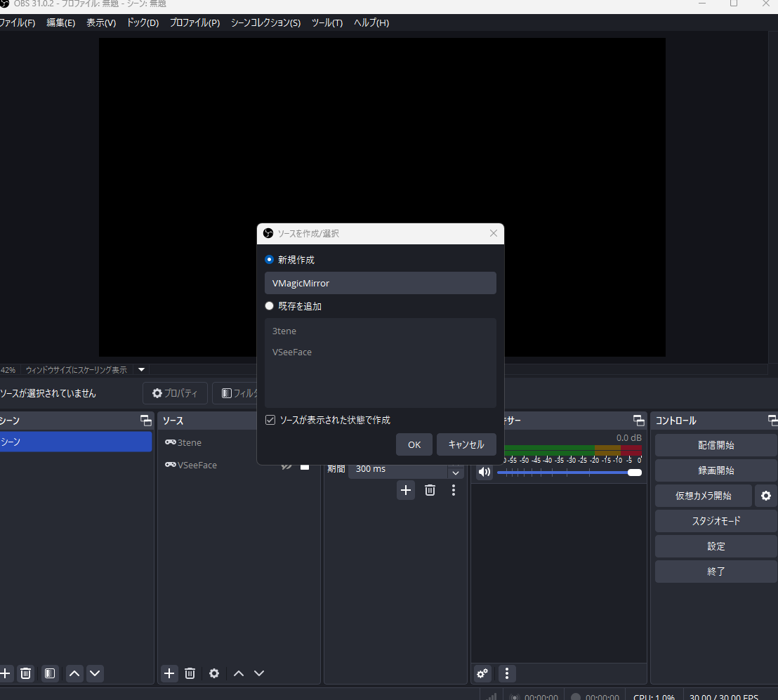Select the 既存を追加 radio button
Image resolution: width=778 pixels, height=700 pixels.
[269, 306]
